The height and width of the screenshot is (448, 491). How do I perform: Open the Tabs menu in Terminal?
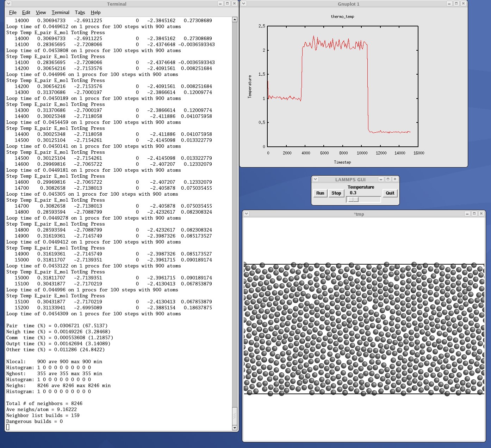[x=80, y=12]
